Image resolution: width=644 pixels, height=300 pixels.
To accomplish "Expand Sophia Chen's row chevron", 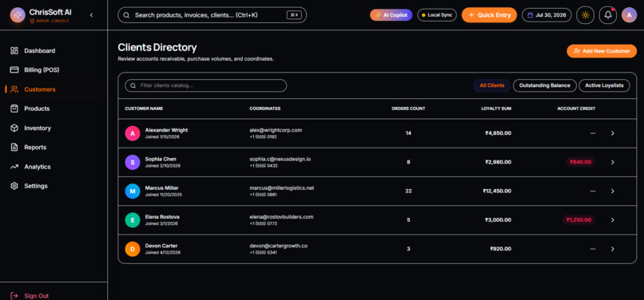I will point(612,162).
